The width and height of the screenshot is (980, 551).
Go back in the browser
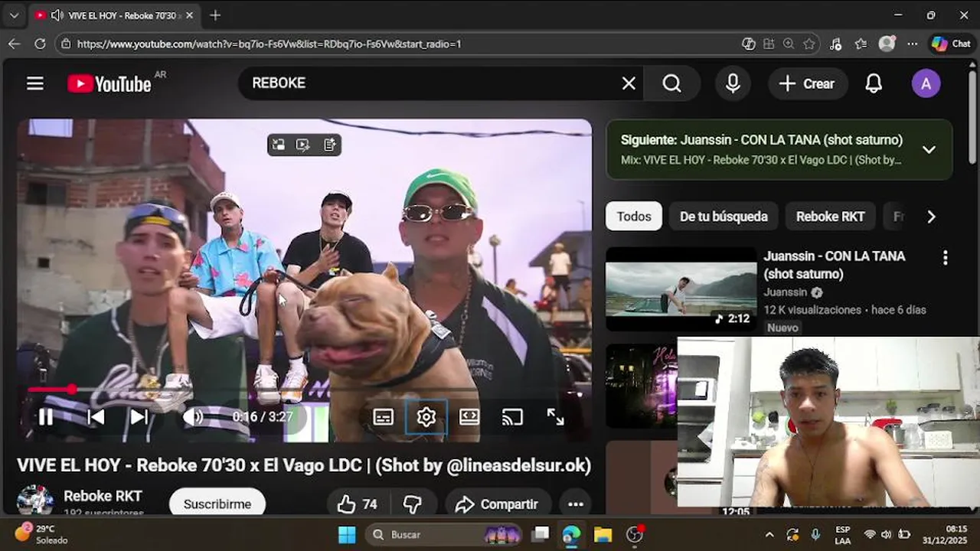click(15, 44)
